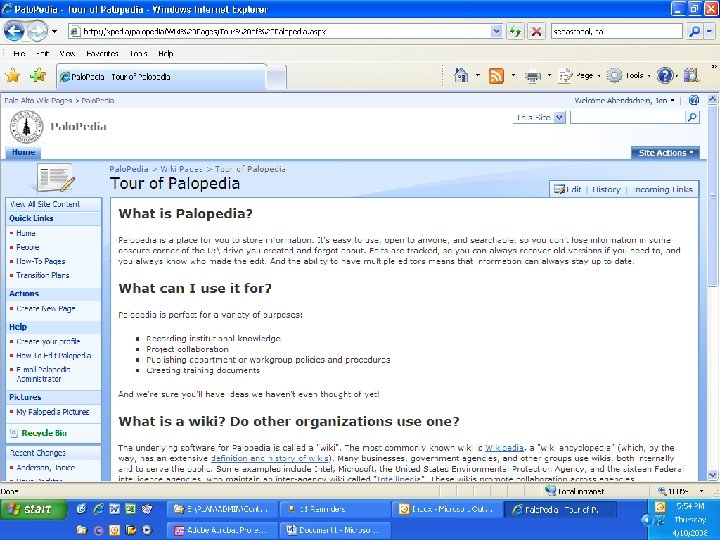The height and width of the screenshot is (540, 720).
Task: Click the browser search magnifier icon
Action: point(694,31)
